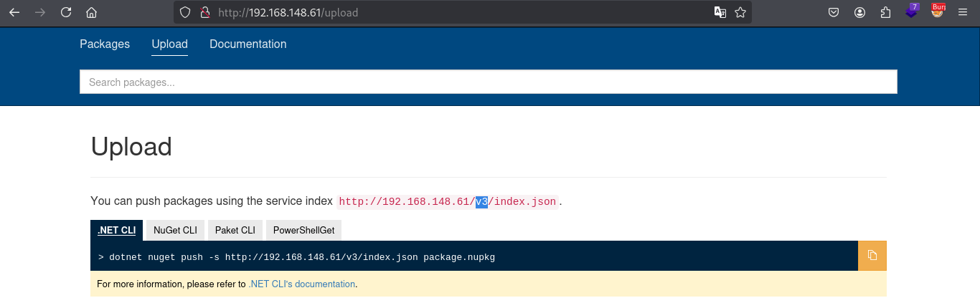This screenshot has height=303, width=980.
Task: Open the Pocket save icon
Action: [834, 12]
